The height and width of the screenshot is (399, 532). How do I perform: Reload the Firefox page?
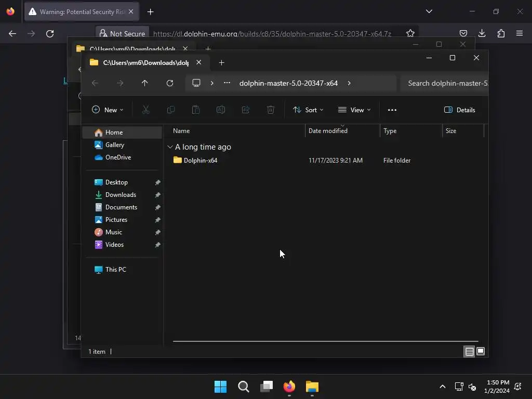point(50,34)
